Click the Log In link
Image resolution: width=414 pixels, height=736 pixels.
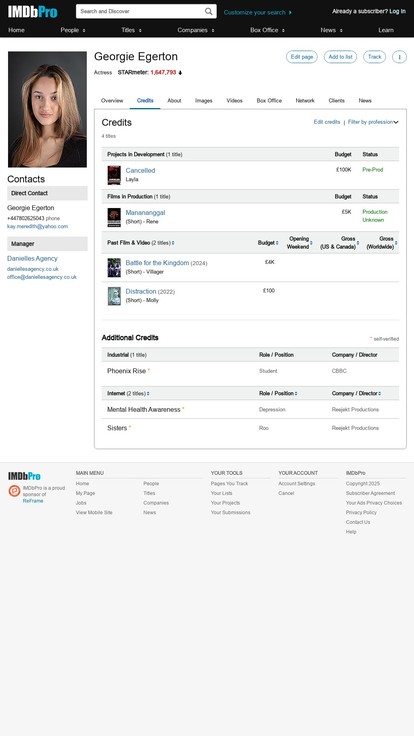397,11
